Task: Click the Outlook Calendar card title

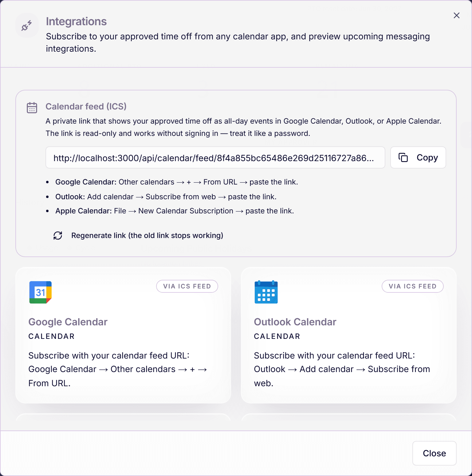Action: click(x=295, y=322)
